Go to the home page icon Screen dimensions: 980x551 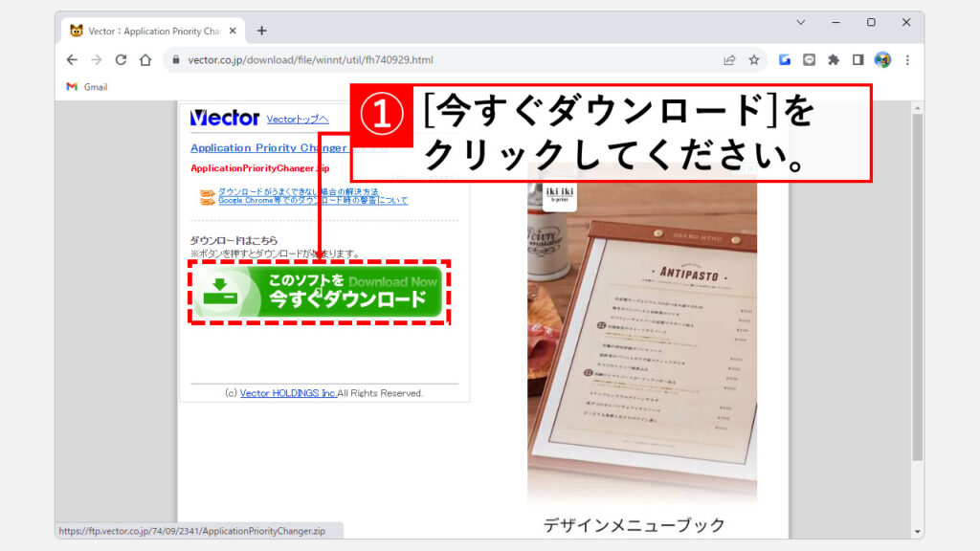click(145, 60)
